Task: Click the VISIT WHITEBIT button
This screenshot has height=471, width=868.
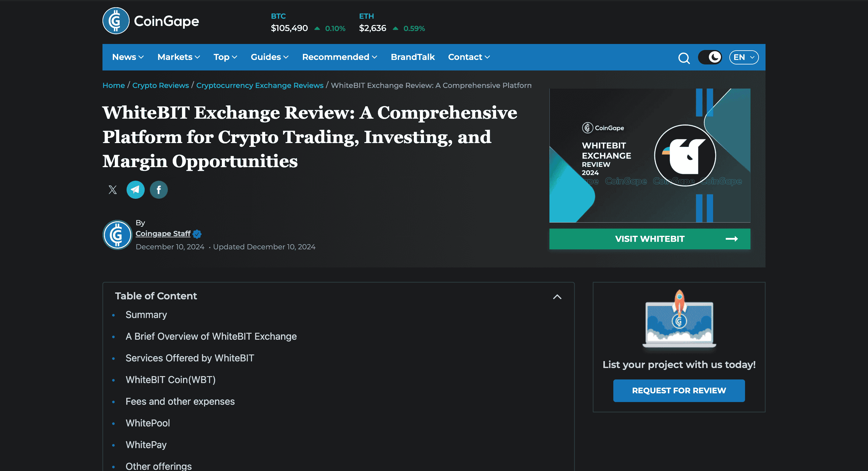Action: click(x=650, y=239)
